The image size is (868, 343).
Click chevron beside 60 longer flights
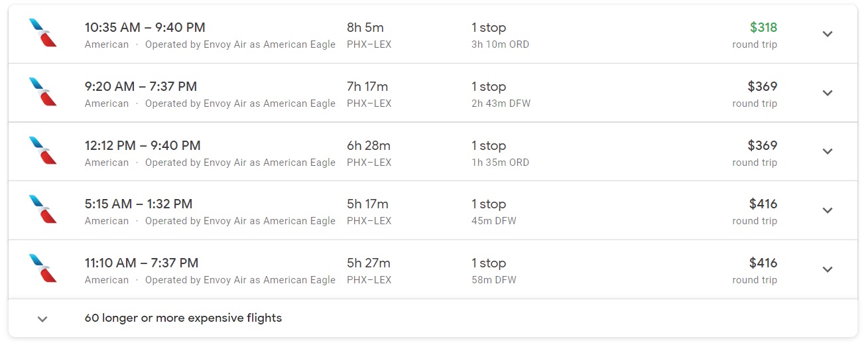42,319
